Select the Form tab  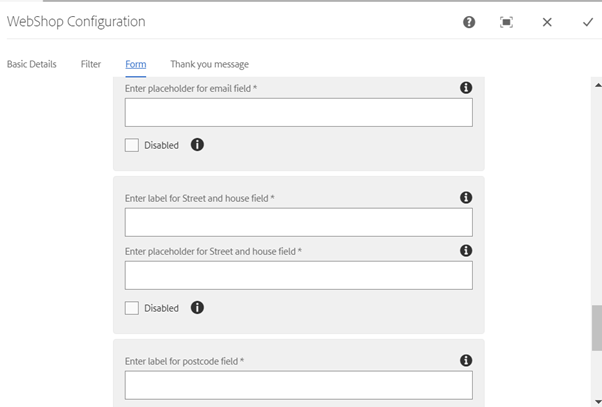tap(136, 64)
